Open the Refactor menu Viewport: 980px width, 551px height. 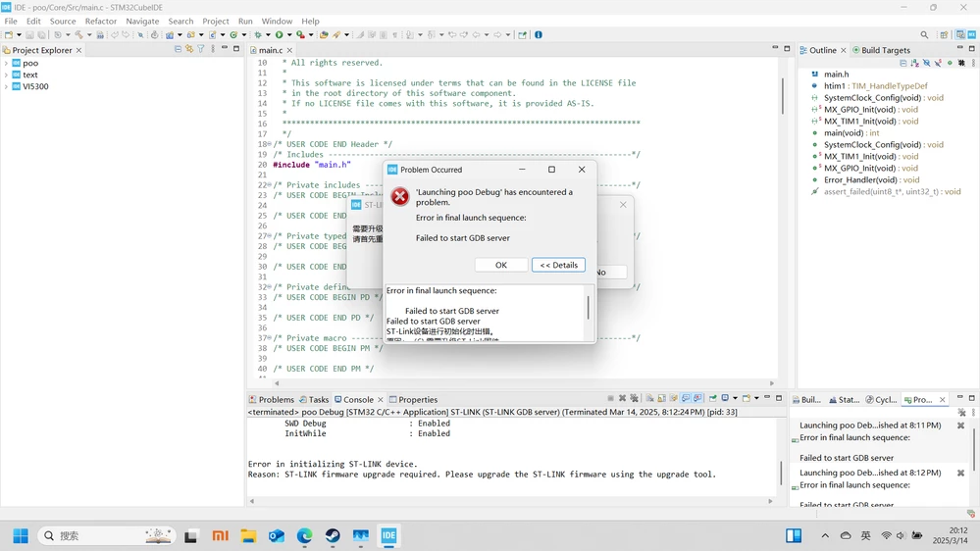click(x=101, y=22)
